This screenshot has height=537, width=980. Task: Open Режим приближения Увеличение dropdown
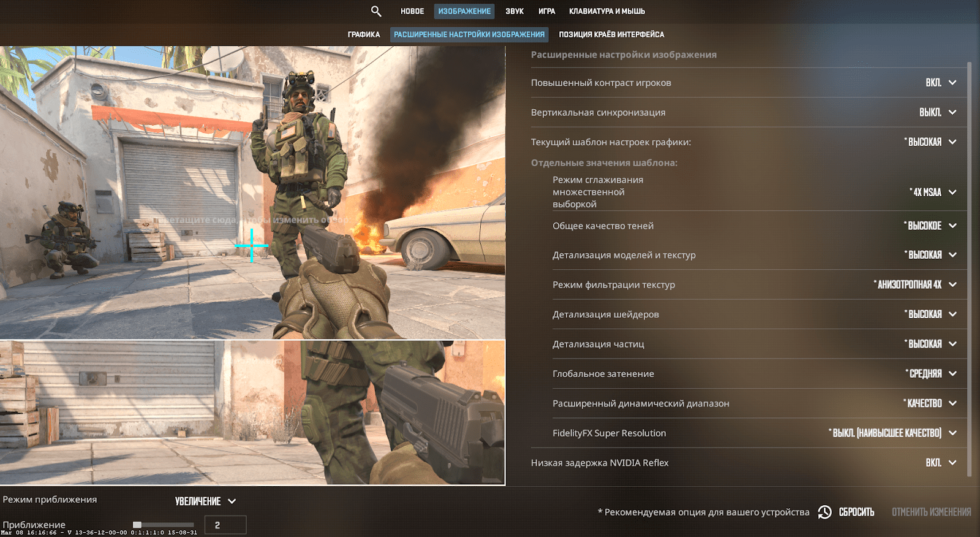point(205,501)
